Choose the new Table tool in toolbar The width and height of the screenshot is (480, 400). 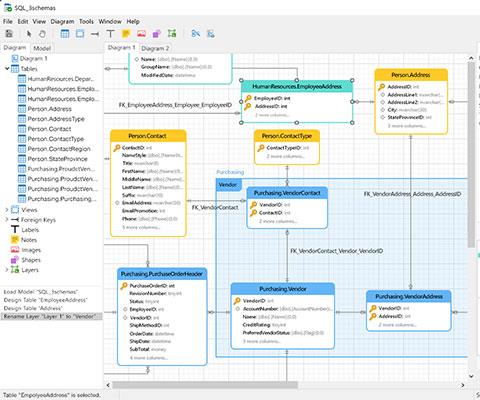[65, 33]
